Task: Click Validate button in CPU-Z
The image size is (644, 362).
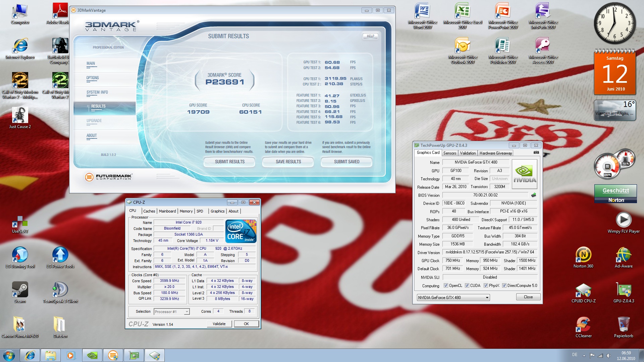Action: [x=219, y=324]
